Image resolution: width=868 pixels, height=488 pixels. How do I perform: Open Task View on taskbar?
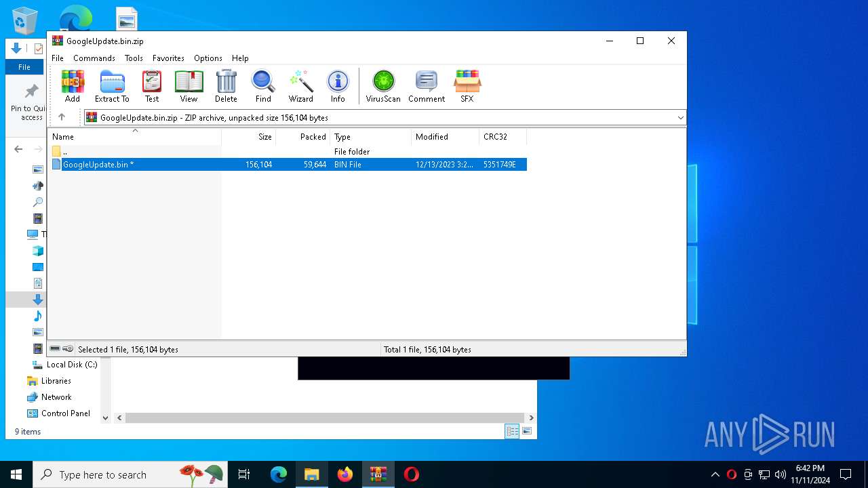click(244, 474)
